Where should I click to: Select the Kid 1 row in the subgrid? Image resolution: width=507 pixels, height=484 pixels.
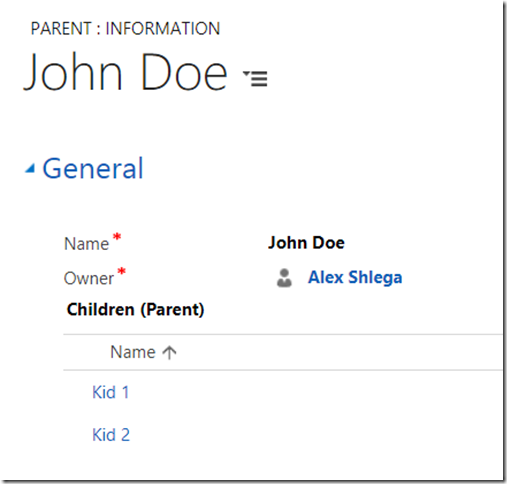click(x=283, y=392)
